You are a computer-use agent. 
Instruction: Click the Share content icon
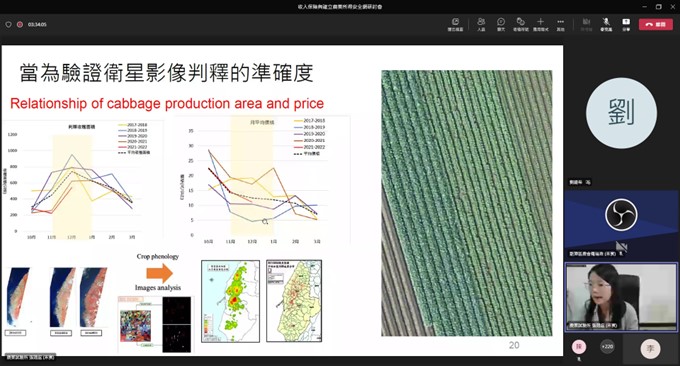point(626,24)
